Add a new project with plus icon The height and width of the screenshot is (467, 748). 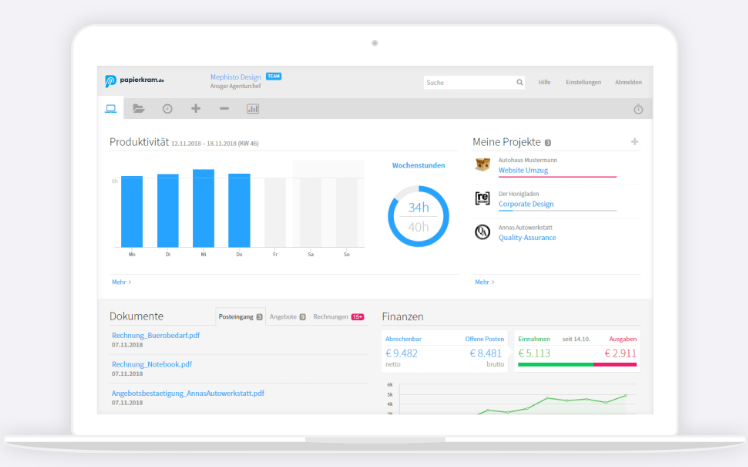tap(634, 142)
